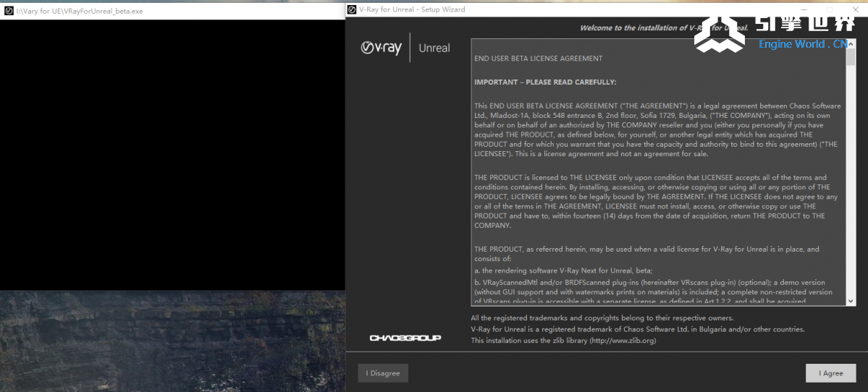The image size is (868, 392).
Task: Click the Chaos Software Ltd. trademark line
Action: point(638,329)
